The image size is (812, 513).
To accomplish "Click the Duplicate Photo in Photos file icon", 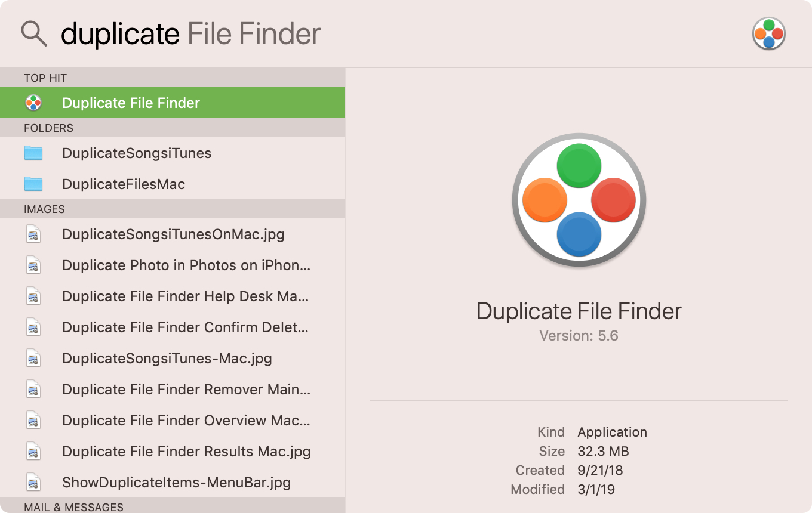I will point(33,265).
